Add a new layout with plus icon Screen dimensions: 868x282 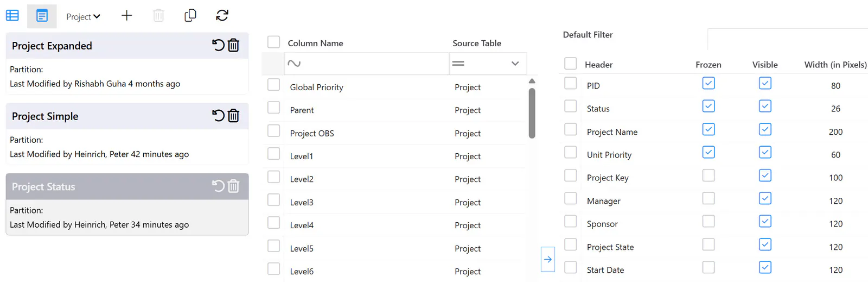126,15
